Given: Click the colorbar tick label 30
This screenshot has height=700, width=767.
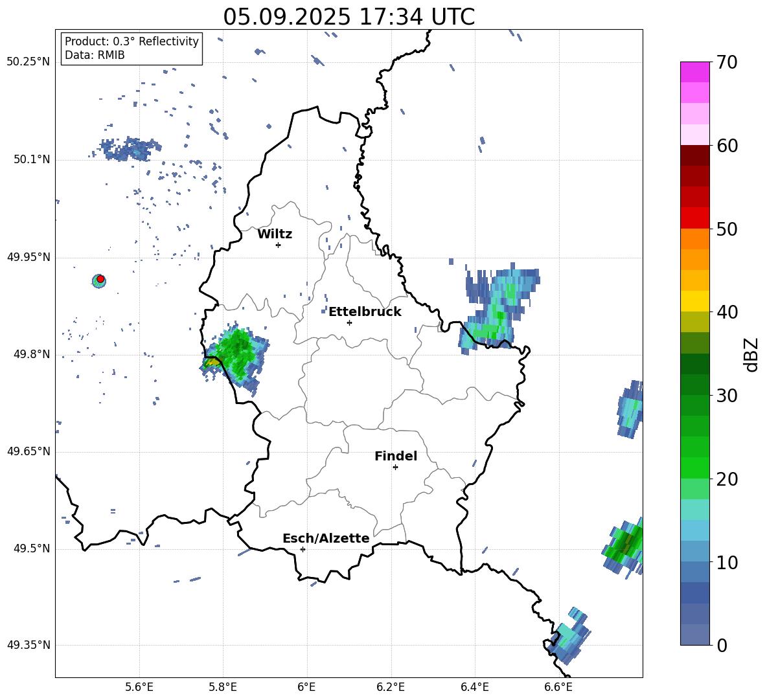Looking at the screenshot, I should 727,396.
